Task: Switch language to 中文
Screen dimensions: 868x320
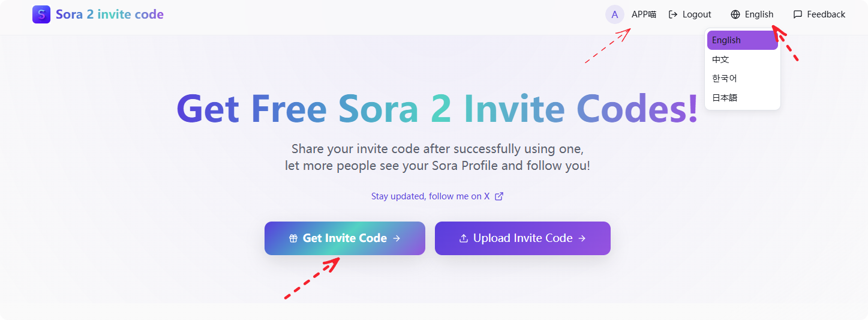Action: click(720, 59)
